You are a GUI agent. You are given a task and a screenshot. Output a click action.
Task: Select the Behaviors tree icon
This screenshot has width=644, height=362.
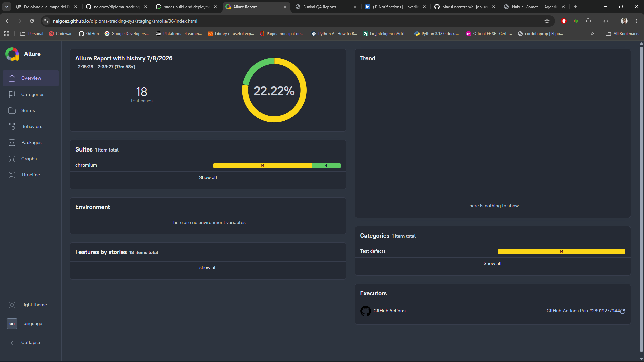(12, 127)
